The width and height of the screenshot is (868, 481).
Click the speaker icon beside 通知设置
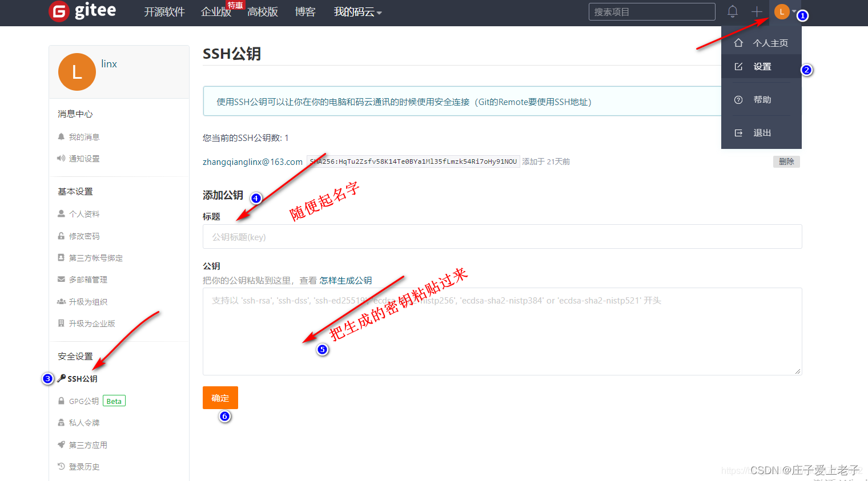61,158
